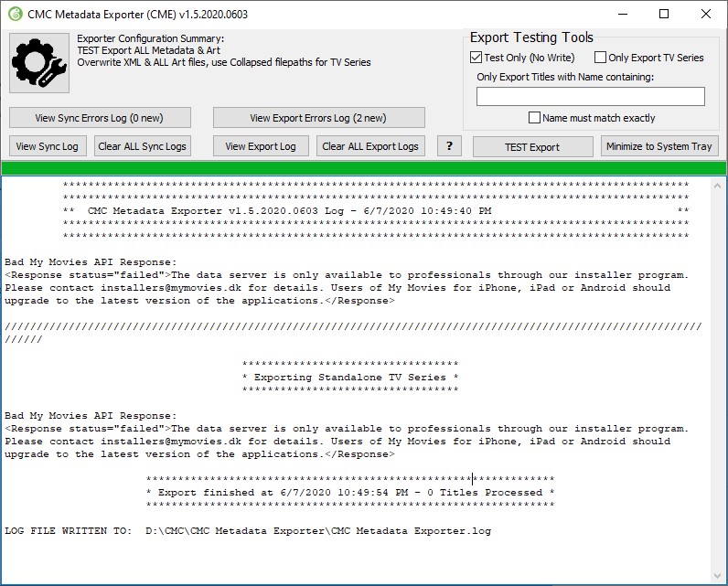
Task: Open View Export Errors Log (2 new)
Action: 318,118
